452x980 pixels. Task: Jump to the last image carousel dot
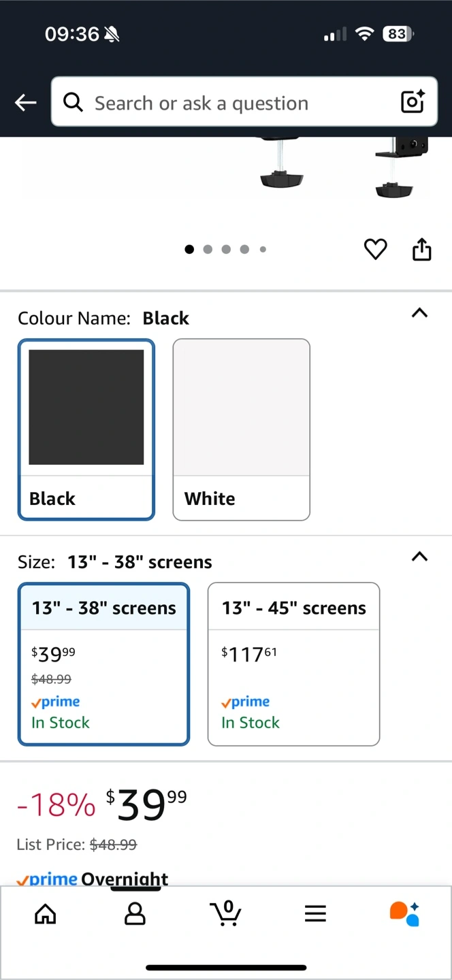(x=263, y=249)
